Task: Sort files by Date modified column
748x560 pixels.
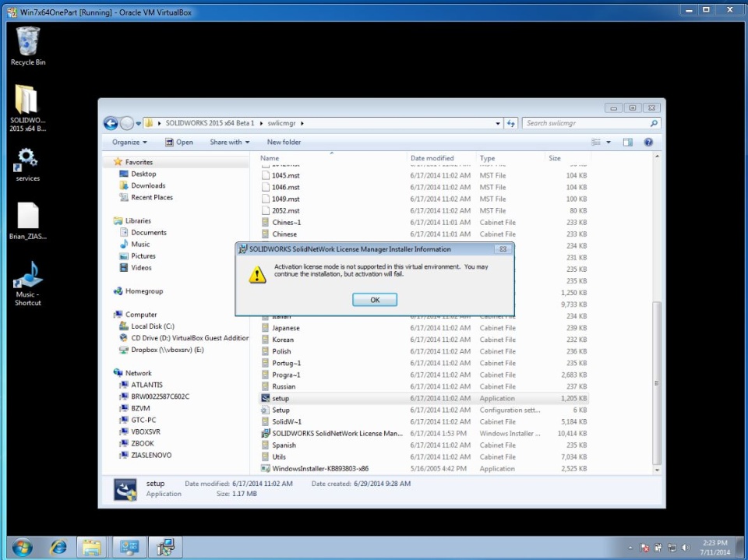Action: click(441, 158)
